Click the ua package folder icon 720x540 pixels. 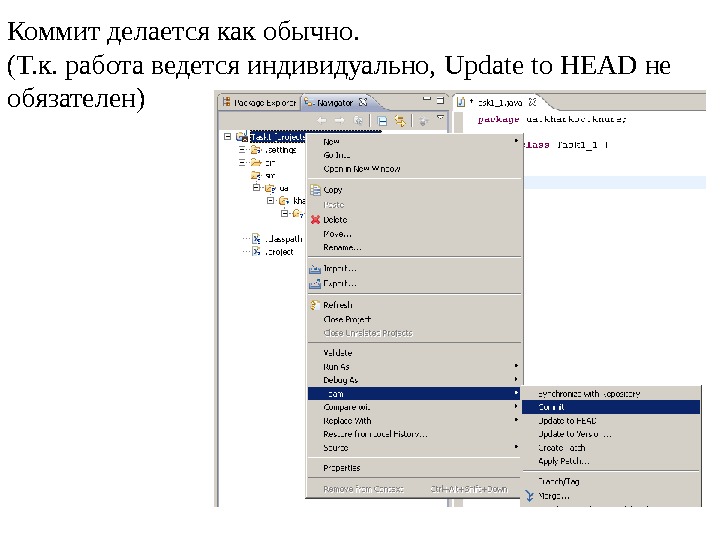pyautogui.click(x=270, y=188)
